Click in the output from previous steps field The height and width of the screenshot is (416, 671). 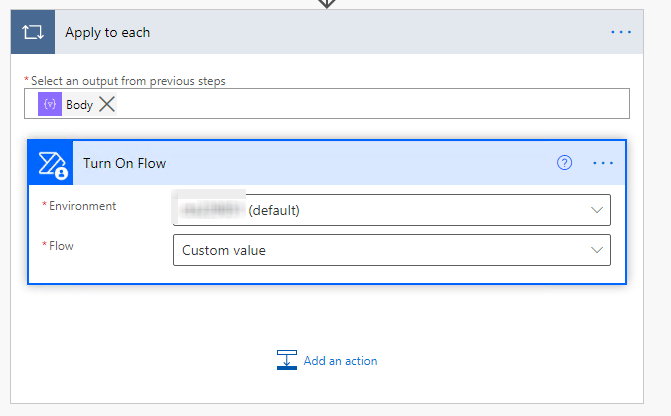(x=327, y=104)
